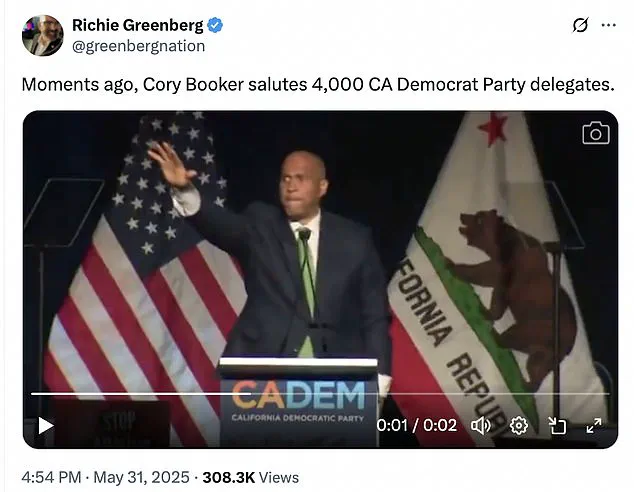The height and width of the screenshot is (492, 634).
Task: Click the video time display 0:01 / 0:02
Action: (416, 425)
